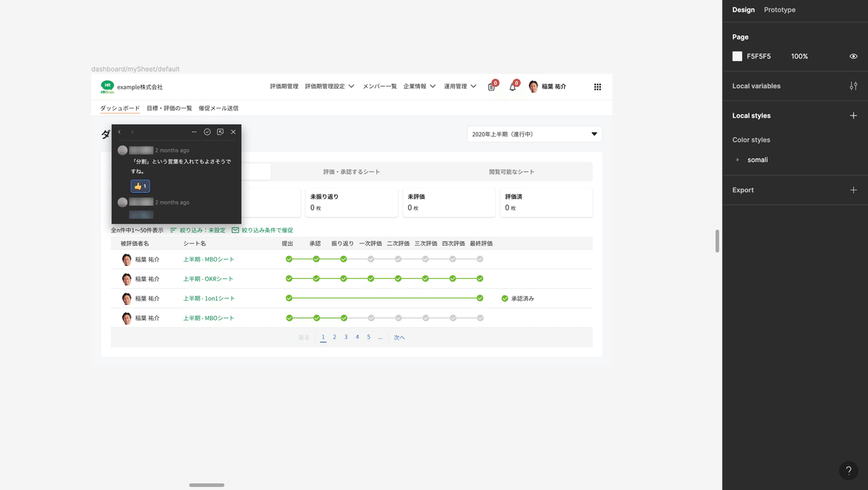Mark the comment thread as resolved

207,132
